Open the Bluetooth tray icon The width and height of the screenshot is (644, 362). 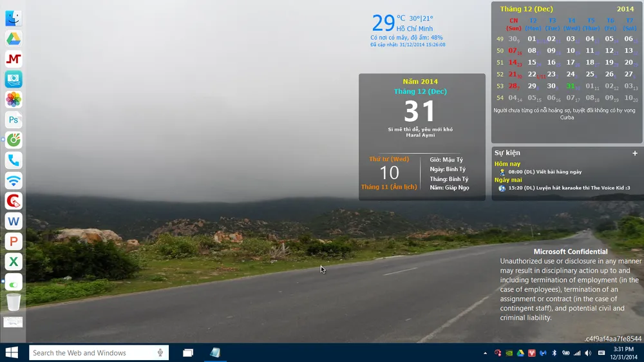click(x=554, y=353)
